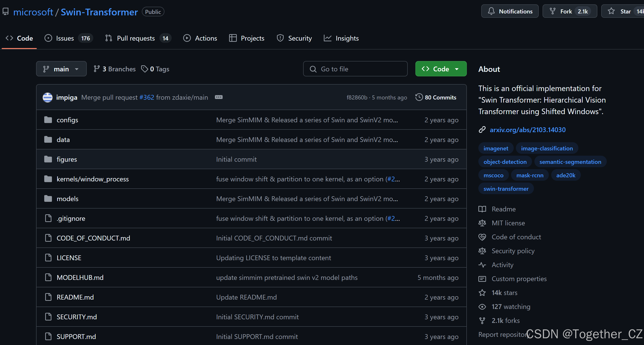This screenshot has height=345, width=644.
Task: Open the arxiv.org paper link
Action: (x=527, y=130)
